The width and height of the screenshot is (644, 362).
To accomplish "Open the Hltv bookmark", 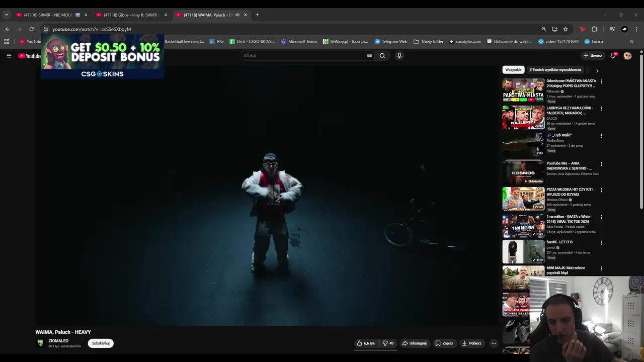I will [216, 41].
